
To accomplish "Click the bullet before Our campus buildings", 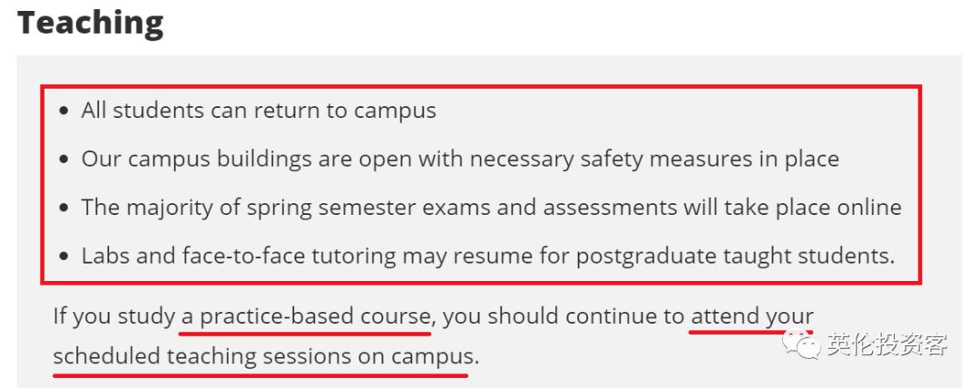I will [x=64, y=160].
